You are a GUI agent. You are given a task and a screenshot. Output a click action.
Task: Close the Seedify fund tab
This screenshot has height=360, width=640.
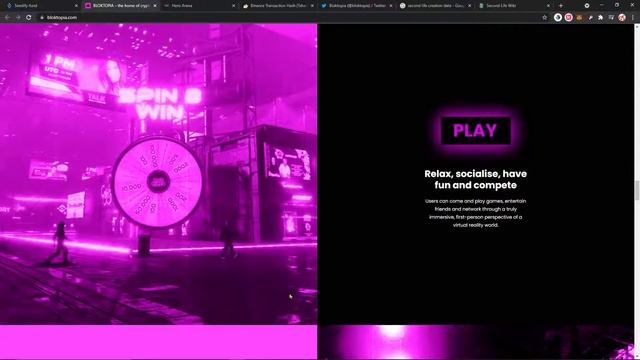[x=76, y=6]
